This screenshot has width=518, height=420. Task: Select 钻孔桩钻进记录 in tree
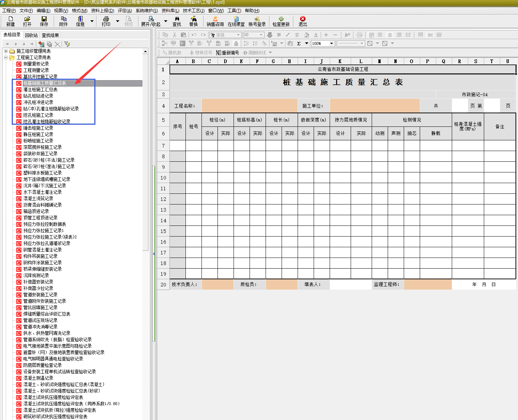(38, 96)
